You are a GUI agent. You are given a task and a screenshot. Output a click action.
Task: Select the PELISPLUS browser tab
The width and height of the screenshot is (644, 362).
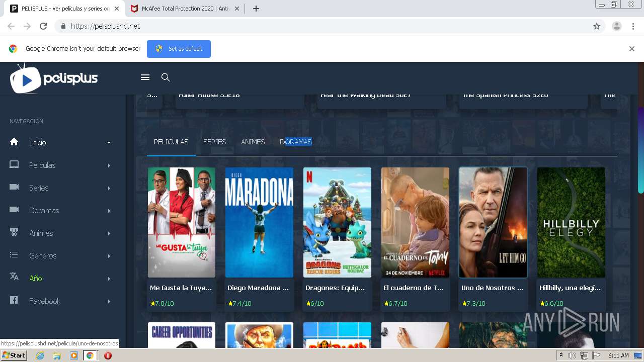click(x=65, y=9)
